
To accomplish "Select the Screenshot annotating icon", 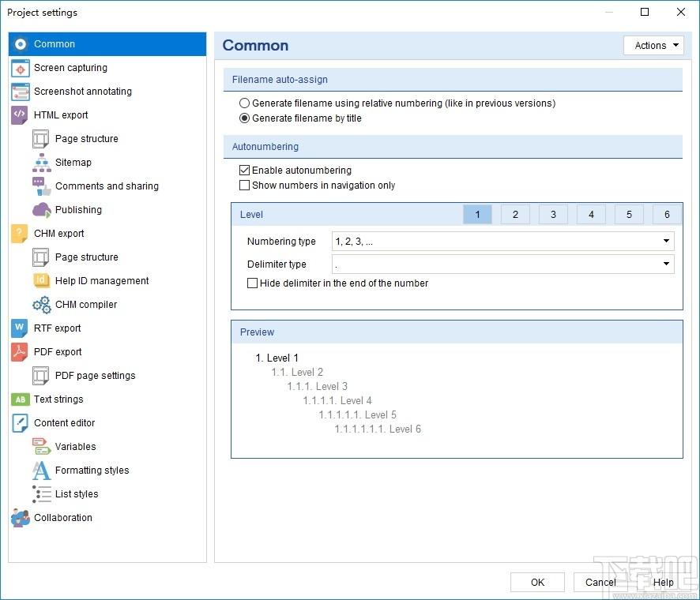I will click(20, 92).
